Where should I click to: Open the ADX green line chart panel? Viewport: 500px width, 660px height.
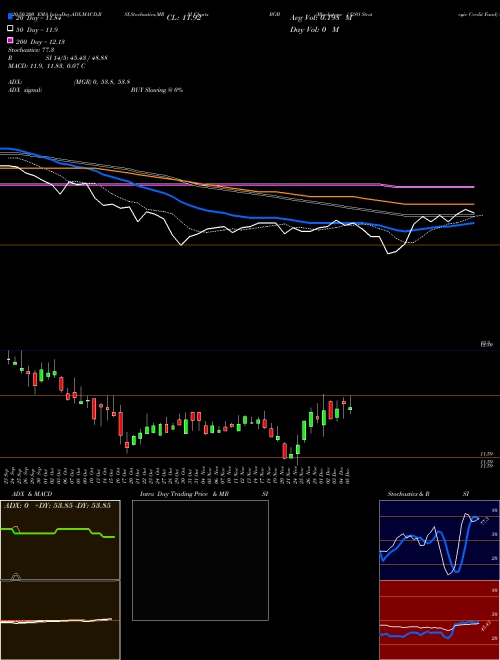coord(60,540)
